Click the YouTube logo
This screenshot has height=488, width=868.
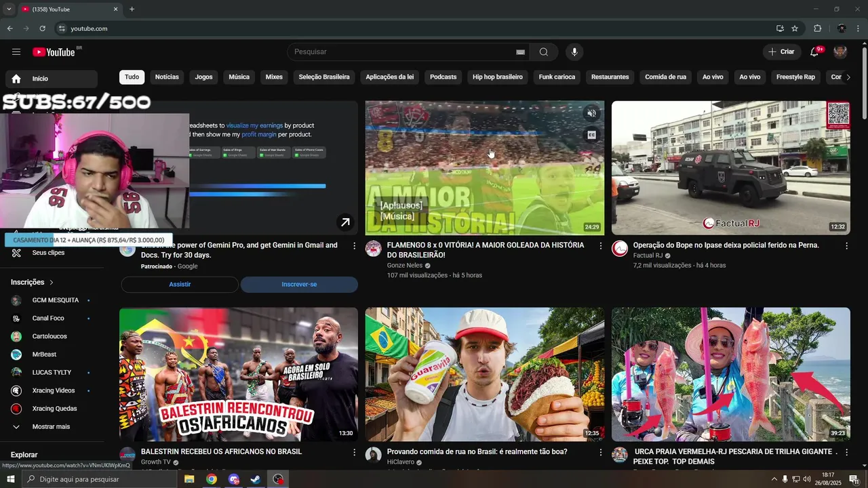54,52
